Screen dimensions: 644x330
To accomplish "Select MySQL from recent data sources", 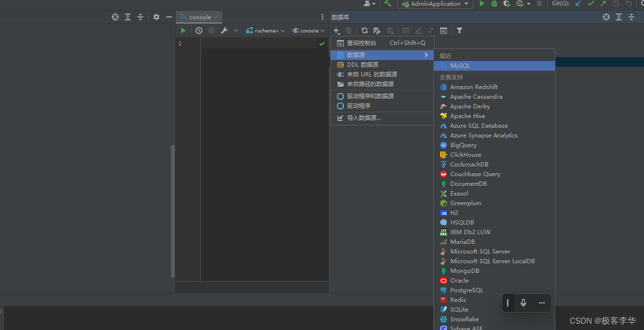I will (494, 66).
